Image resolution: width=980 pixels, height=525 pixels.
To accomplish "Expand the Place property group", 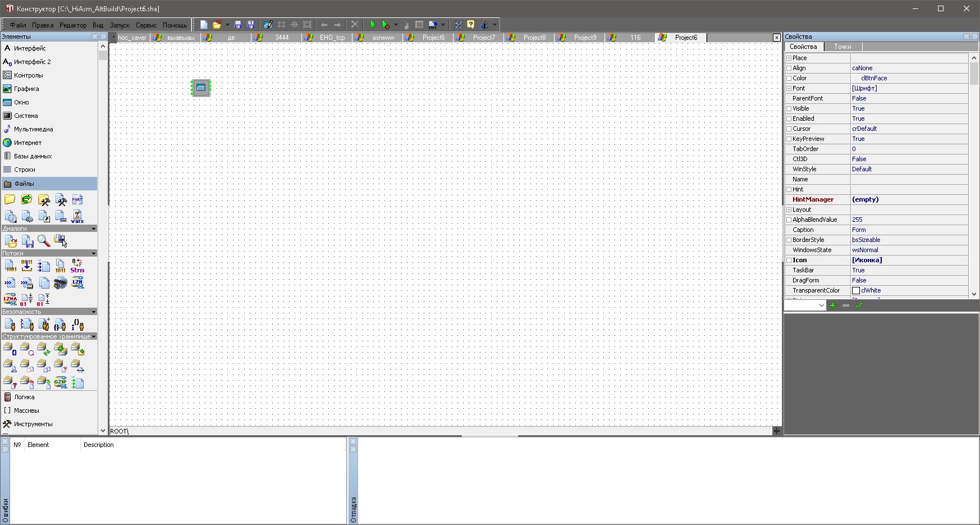I will coord(789,58).
